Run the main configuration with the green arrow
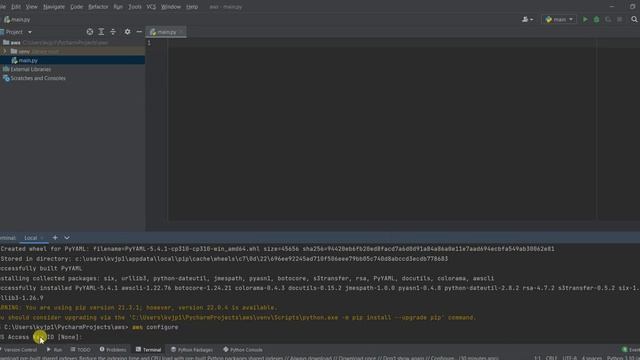The height and width of the screenshot is (360, 640). [x=585, y=19]
